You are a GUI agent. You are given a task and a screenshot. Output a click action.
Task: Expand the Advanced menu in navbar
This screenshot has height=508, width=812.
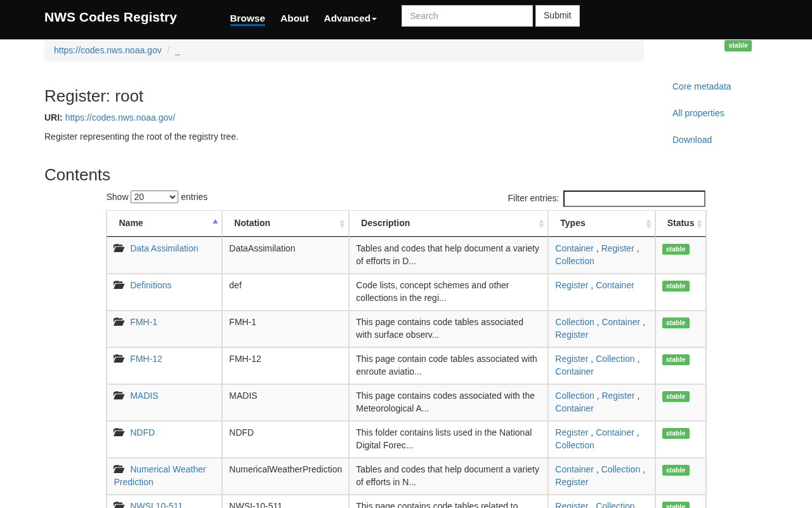coord(350,18)
